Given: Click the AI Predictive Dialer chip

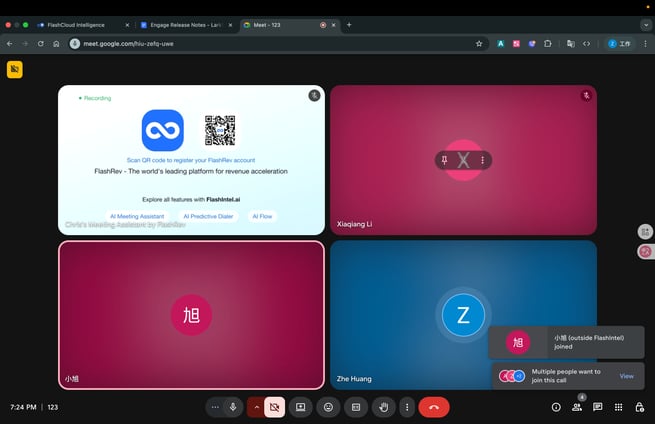Looking at the screenshot, I should coord(208,216).
